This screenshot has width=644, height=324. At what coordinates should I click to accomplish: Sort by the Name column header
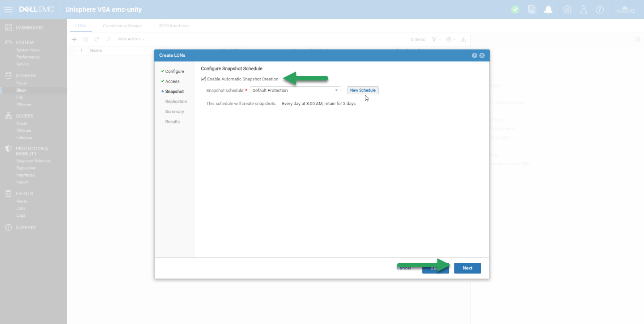point(96,50)
